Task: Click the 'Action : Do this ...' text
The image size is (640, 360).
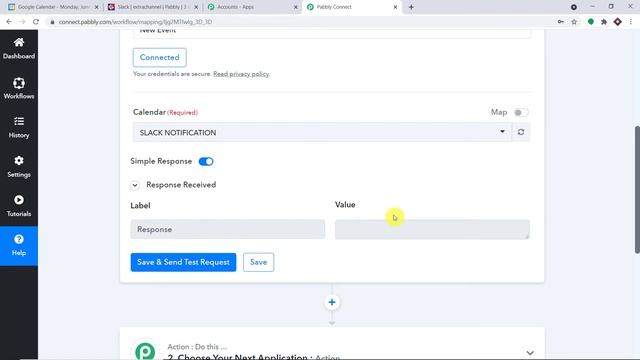Action: [197, 347]
